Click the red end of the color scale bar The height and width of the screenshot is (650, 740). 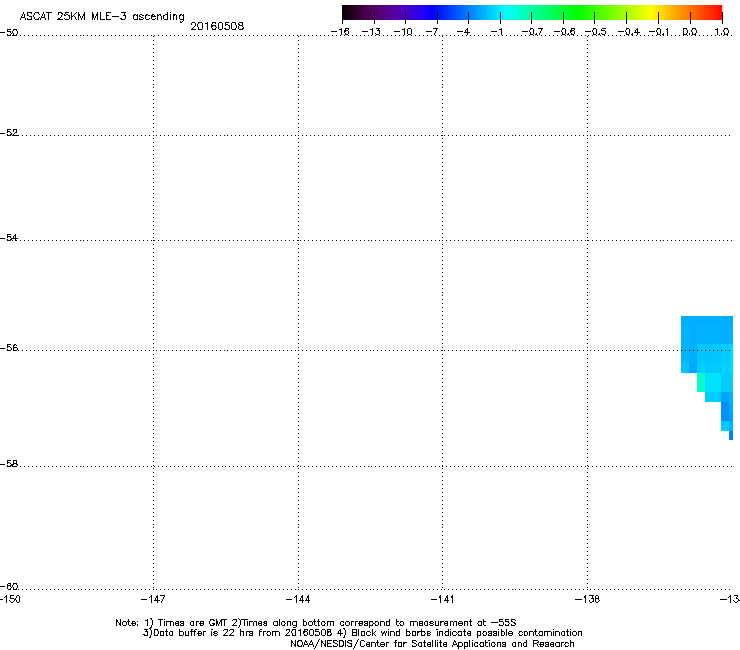pos(715,12)
